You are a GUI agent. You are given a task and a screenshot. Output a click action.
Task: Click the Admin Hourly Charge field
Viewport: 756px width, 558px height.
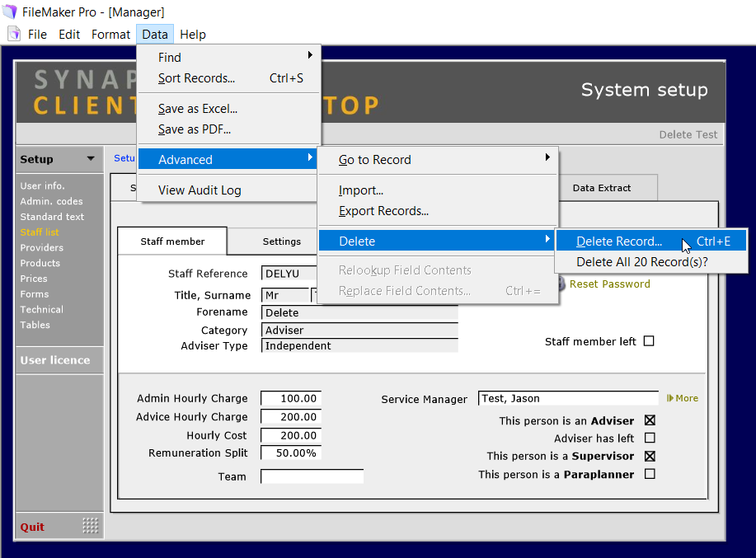tap(291, 398)
